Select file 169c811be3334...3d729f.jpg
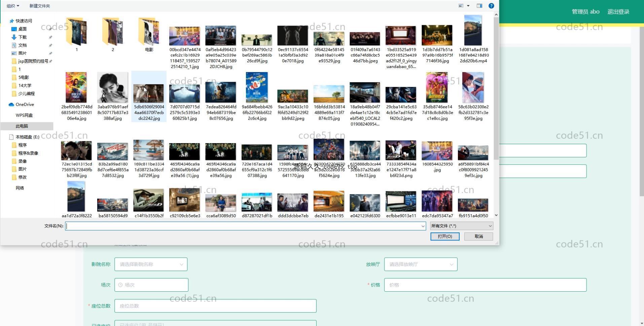The width and height of the screenshot is (644, 326). point(149,159)
